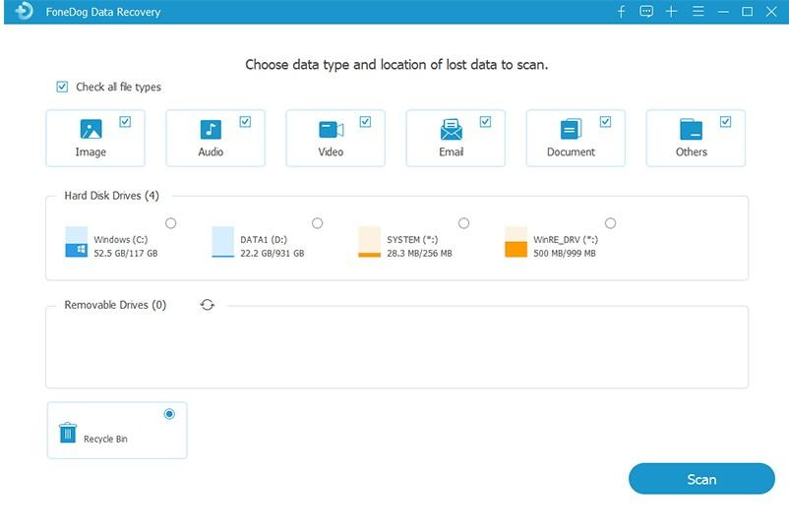Screen dimensions: 789x532
Task: Click the WinRE_DRV drive icon
Action: [x=516, y=242]
